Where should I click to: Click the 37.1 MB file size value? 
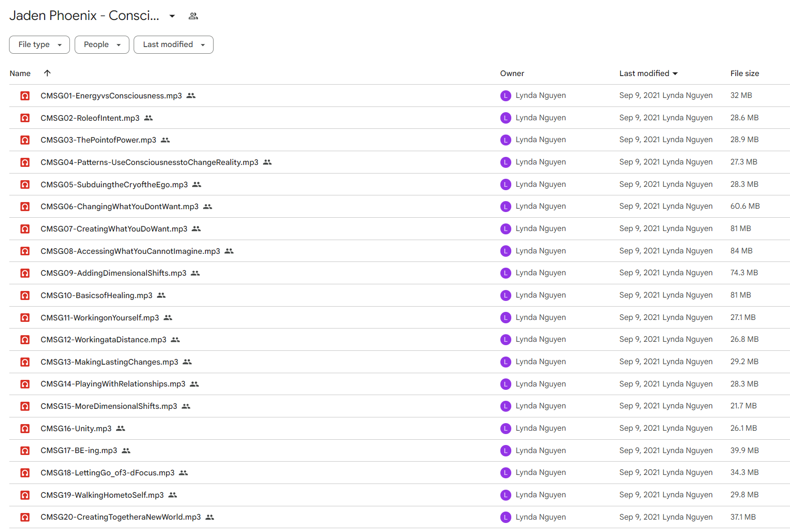coord(743,517)
